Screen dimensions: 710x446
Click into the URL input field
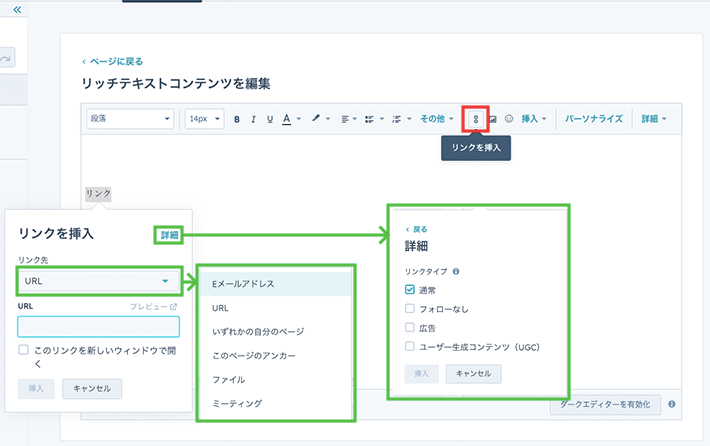(x=98, y=326)
